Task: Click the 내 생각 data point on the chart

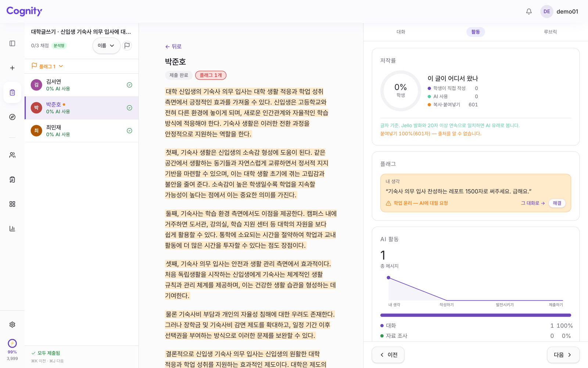Action: [x=388, y=277]
